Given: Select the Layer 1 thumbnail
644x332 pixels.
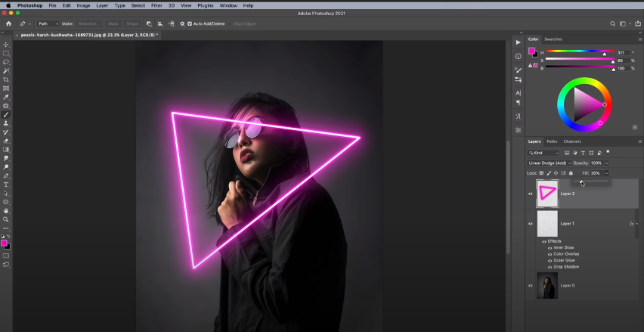Looking at the screenshot, I should point(546,224).
